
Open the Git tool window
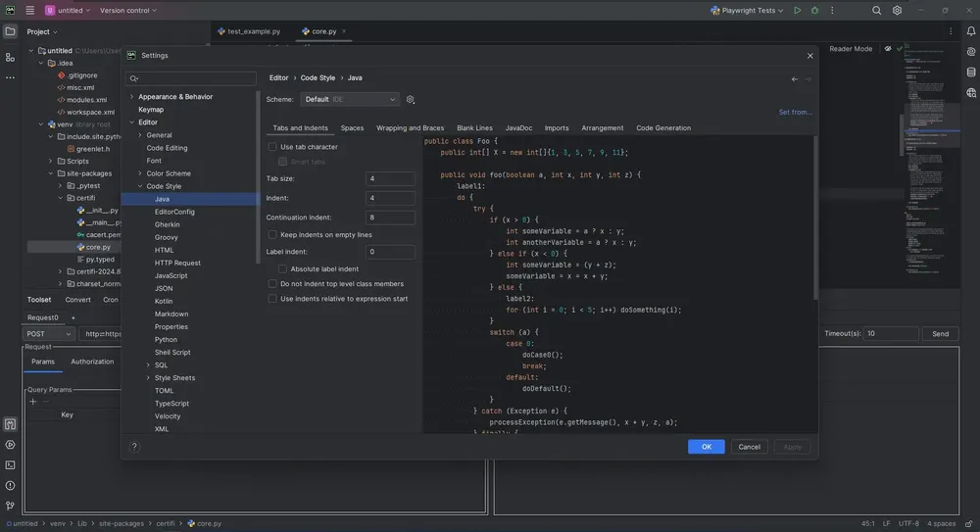10,506
